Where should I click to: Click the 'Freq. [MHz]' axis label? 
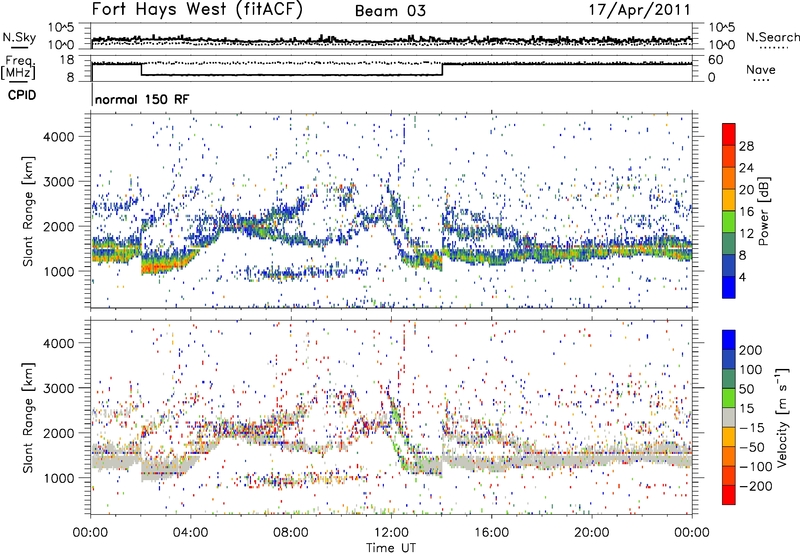(x=18, y=67)
